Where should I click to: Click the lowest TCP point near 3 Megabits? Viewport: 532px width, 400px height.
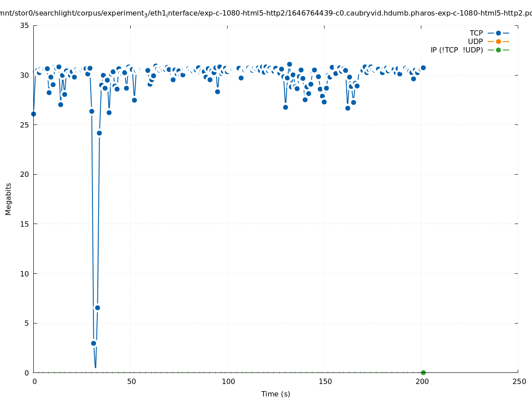point(93,343)
